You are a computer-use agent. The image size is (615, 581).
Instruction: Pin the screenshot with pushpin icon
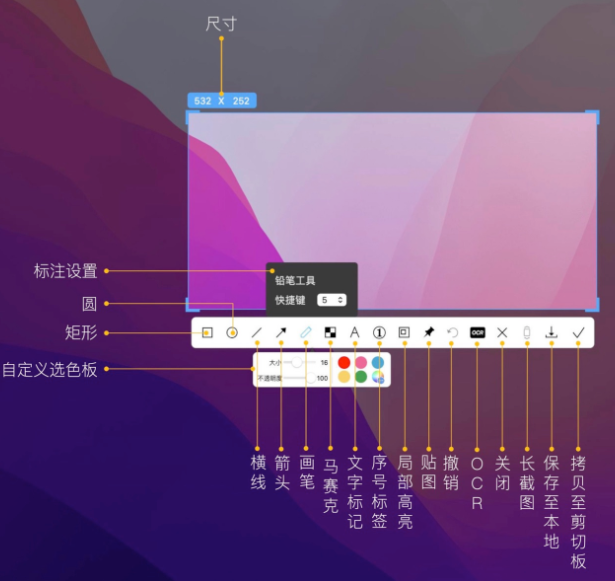pyautogui.click(x=429, y=332)
